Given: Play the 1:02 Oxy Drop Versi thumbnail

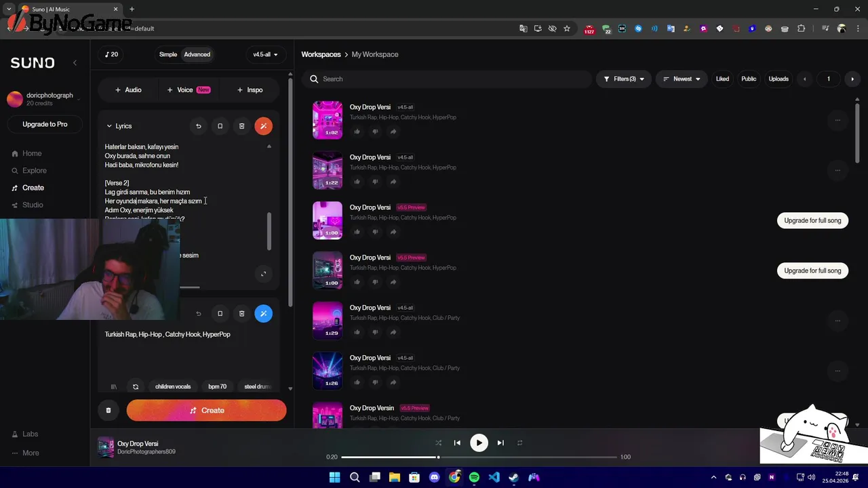Looking at the screenshot, I should 328,120.
